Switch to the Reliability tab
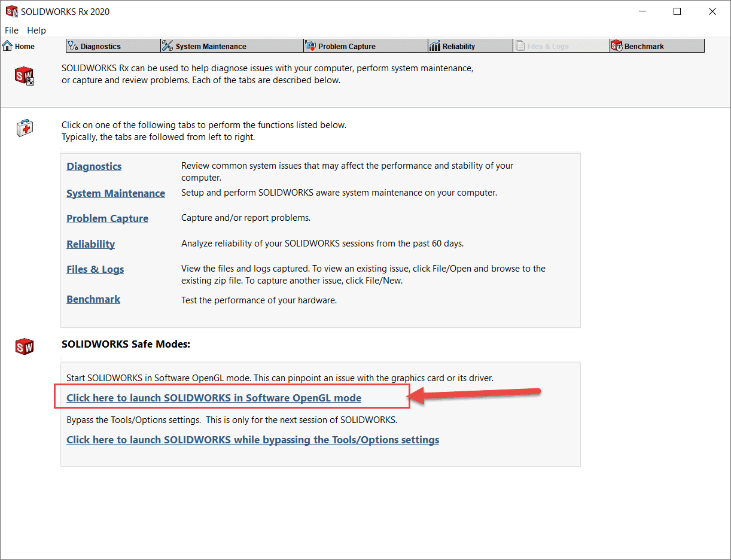The image size is (731, 560). tap(470, 46)
